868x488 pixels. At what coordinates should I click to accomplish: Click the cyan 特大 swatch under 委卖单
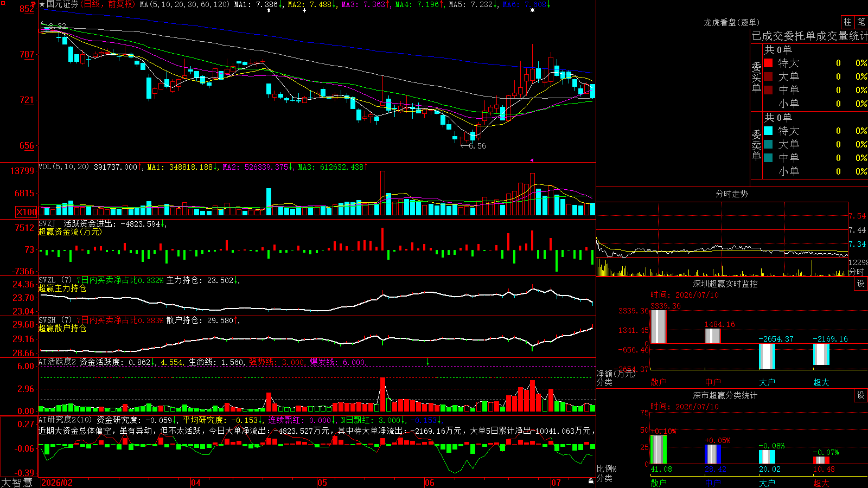point(768,131)
